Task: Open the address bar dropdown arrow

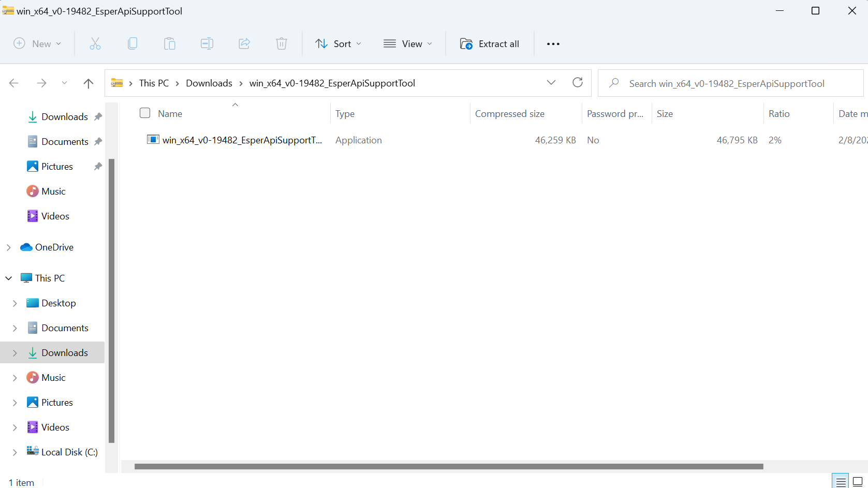Action: [x=551, y=82]
